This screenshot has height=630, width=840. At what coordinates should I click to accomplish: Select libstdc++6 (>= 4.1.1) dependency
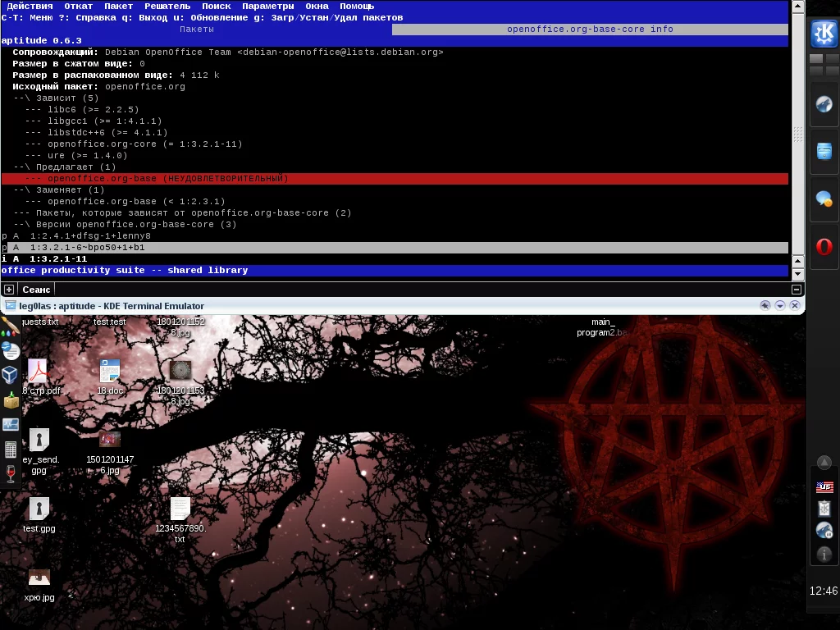[x=96, y=133]
